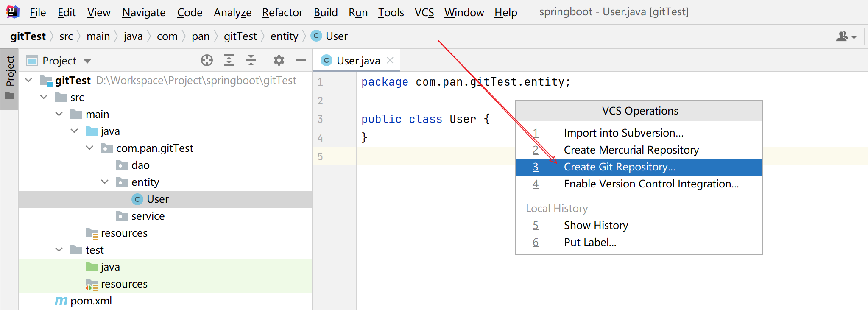Collapse the gitTest root folder
The image size is (868, 310).
tap(29, 80)
